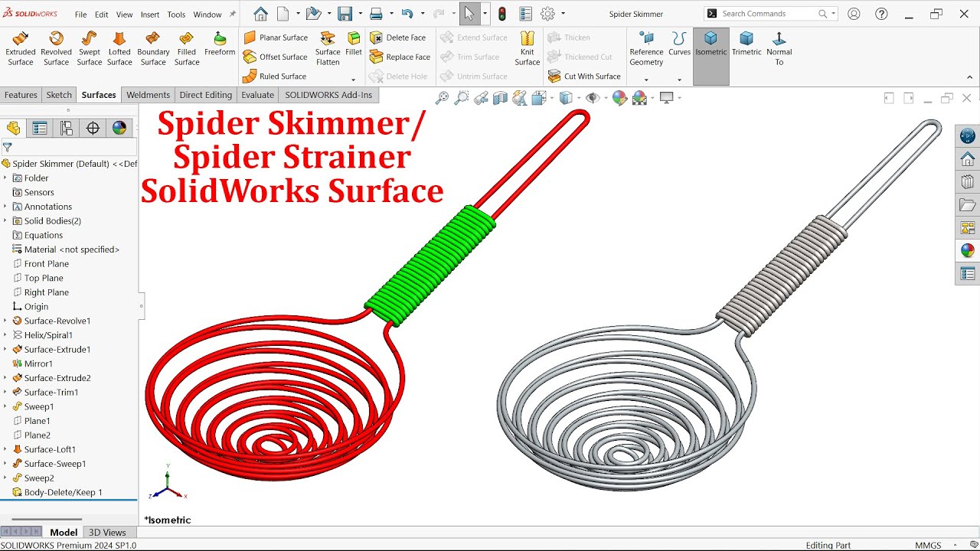This screenshot has width=980, height=551.
Task: Switch to the Weldments tab
Action: (x=148, y=95)
